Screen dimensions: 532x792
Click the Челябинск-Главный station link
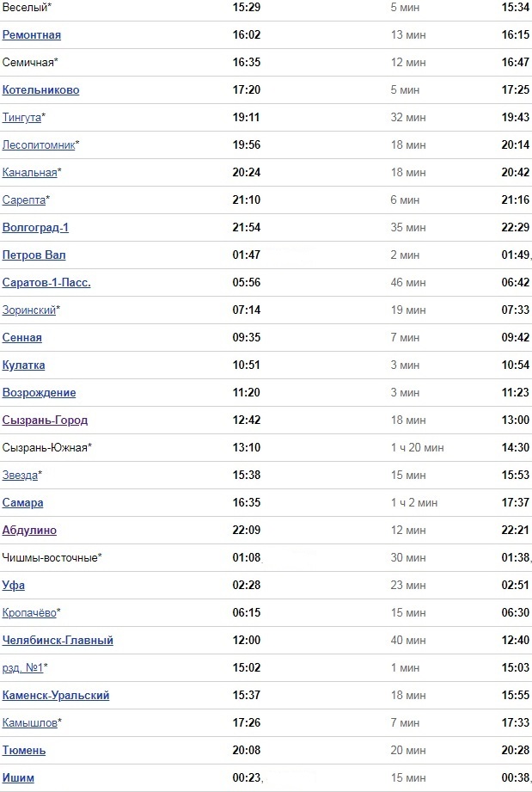[x=58, y=641]
